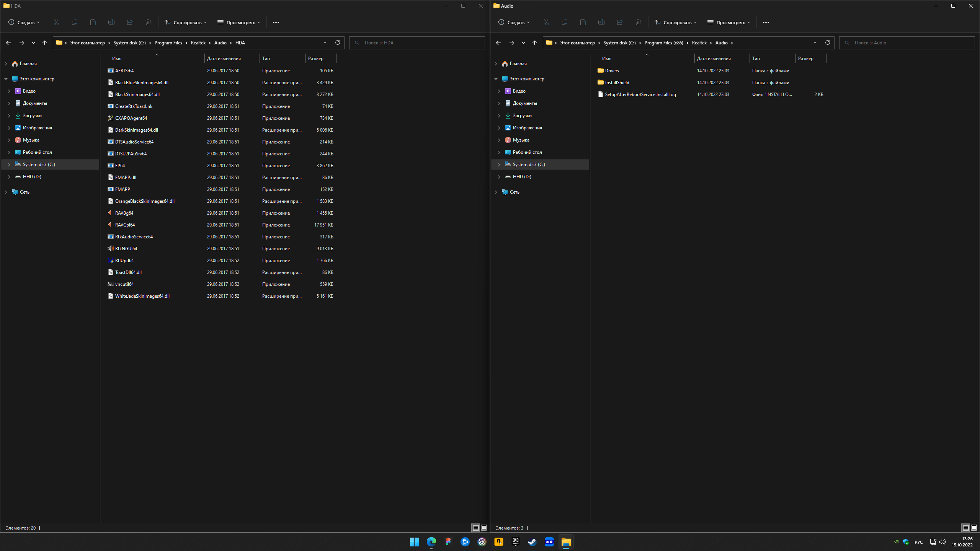Launch Steam from the taskbar
This screenshot has width=980, height=551.
pos(532,542)
